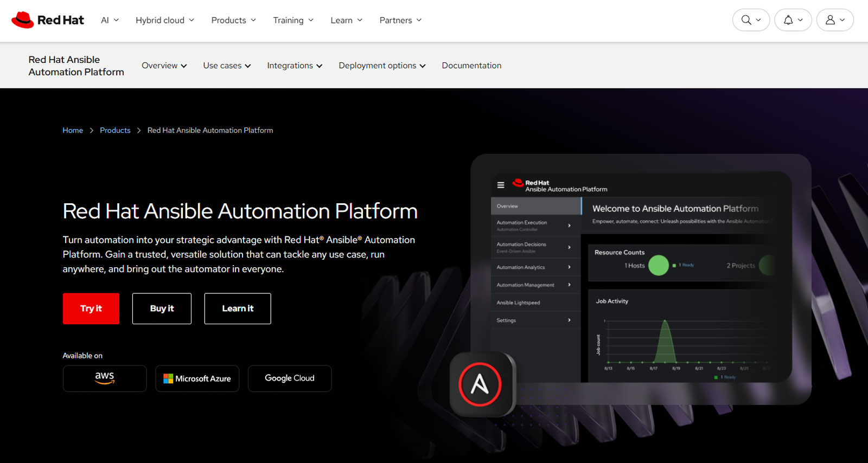Click the Resource Counts heading
This screenshot has height=463, width=868.
[x=620, y=252]
